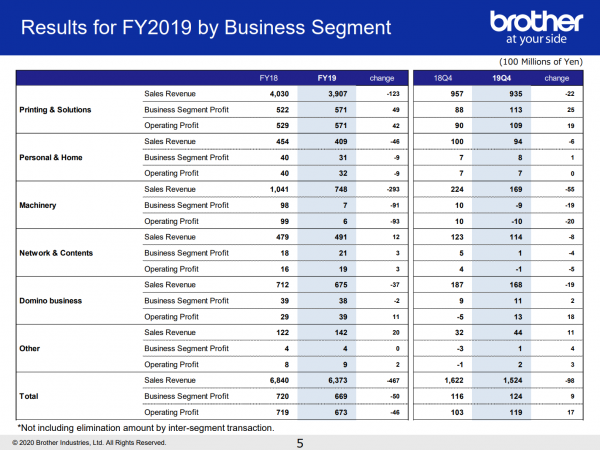Click the 18Q4 column header
The width and height of the screenshot is (600, 450).
coord(443,78)
